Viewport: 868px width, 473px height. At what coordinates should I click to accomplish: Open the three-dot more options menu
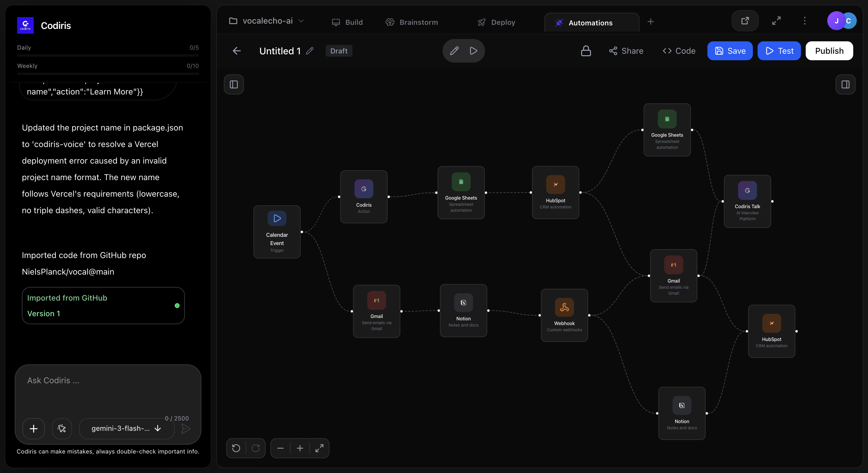[805, 21]
